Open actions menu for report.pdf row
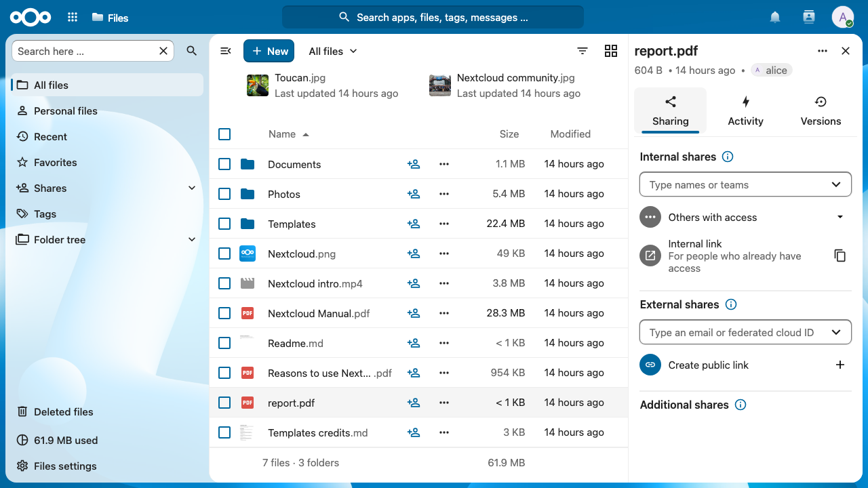This screenshot has height=488, width=868. [x=444, y=403]
